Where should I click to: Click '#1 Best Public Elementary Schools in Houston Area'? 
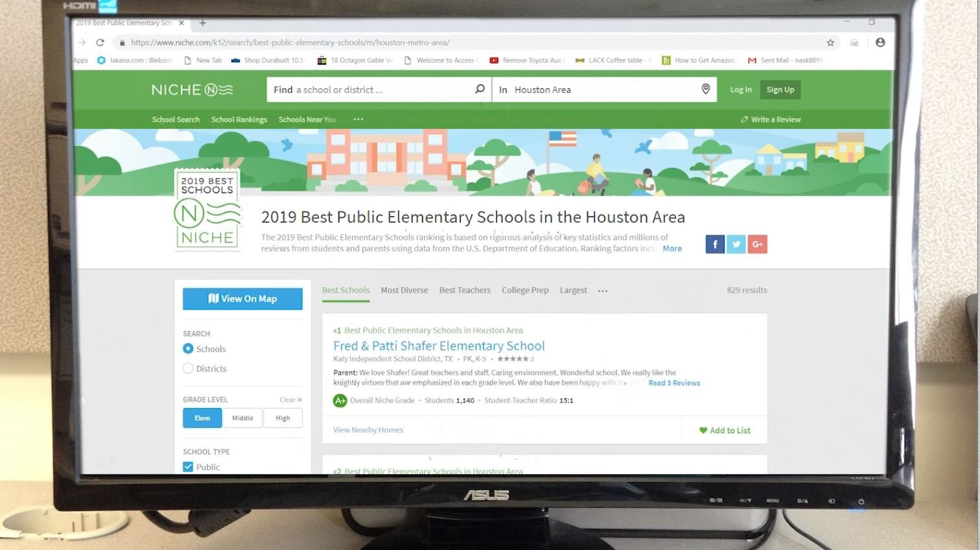click(x=428, y=330)
